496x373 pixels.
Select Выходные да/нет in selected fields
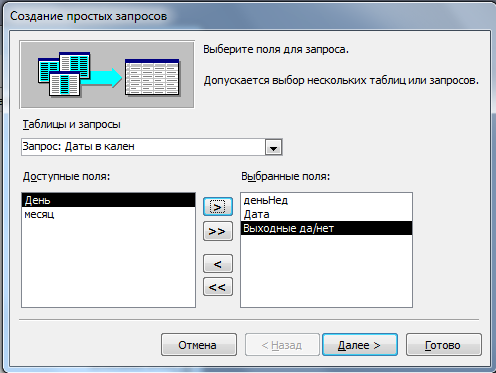point(326,228)
